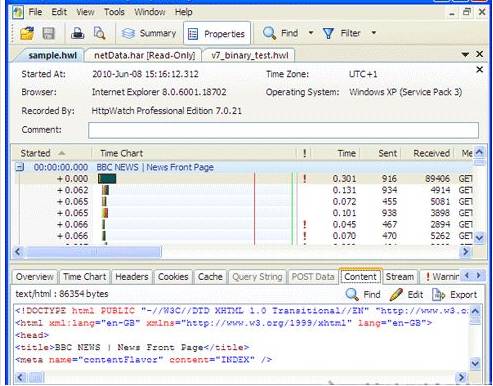Select the request row started at +0.000
Viewport: 493px width, 386px height.
tap(244, 179)
